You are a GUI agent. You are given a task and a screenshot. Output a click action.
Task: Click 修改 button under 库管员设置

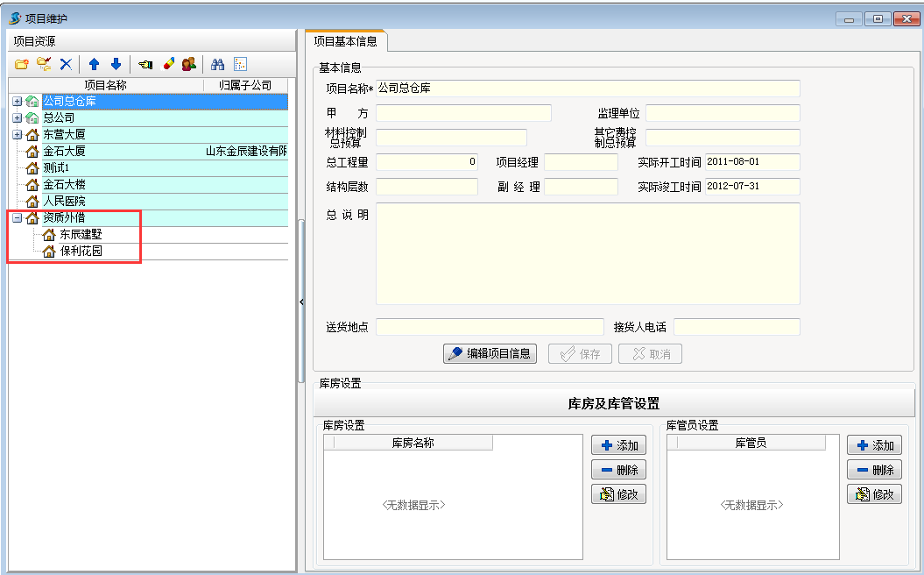click(x=874, y=494)
